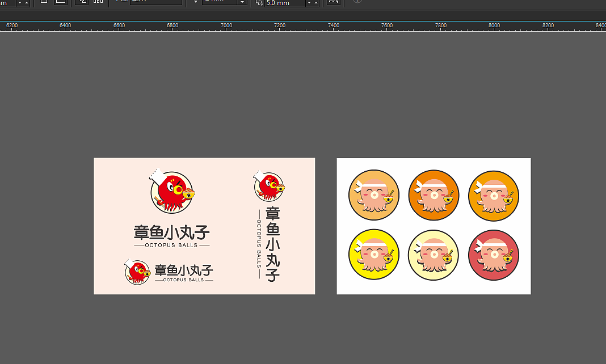Click the 5.0 mm duplicate distance field
Image resolution: width=606 pixels, height=364 pixels.
click(285, 3)
